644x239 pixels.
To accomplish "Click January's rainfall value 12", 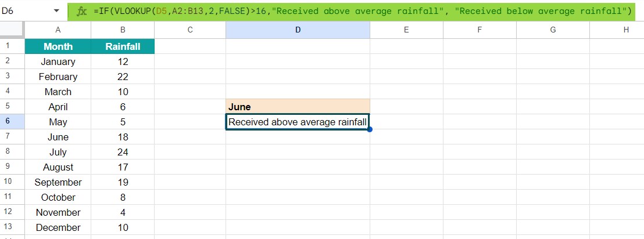I will 123,61.
